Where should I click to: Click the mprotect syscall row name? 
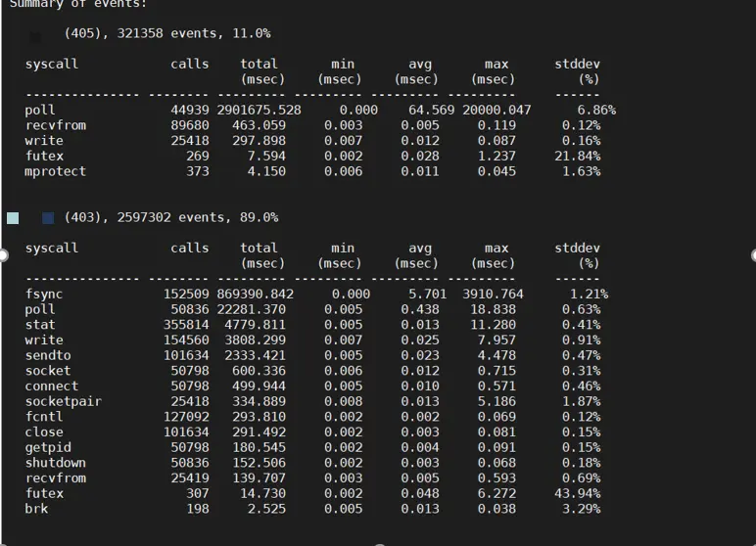pyautogui.click(x=55, y=171)
